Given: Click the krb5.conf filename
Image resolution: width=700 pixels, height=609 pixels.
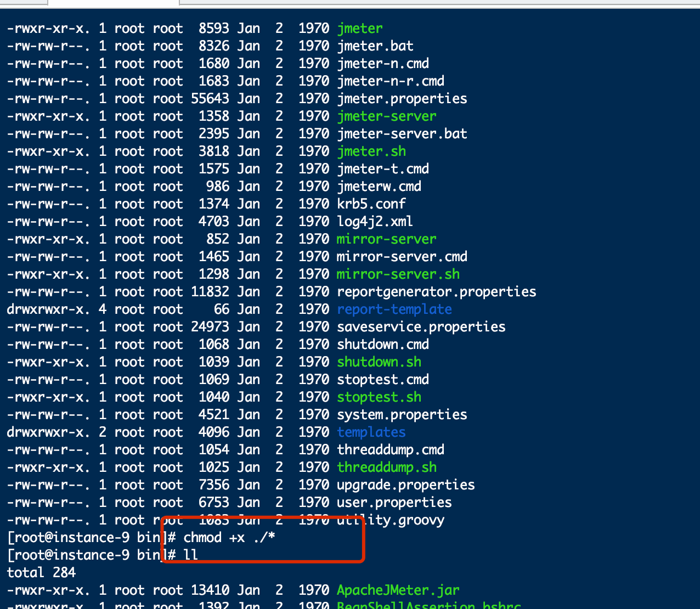Looking at the screenshot, I should (371, 204).
